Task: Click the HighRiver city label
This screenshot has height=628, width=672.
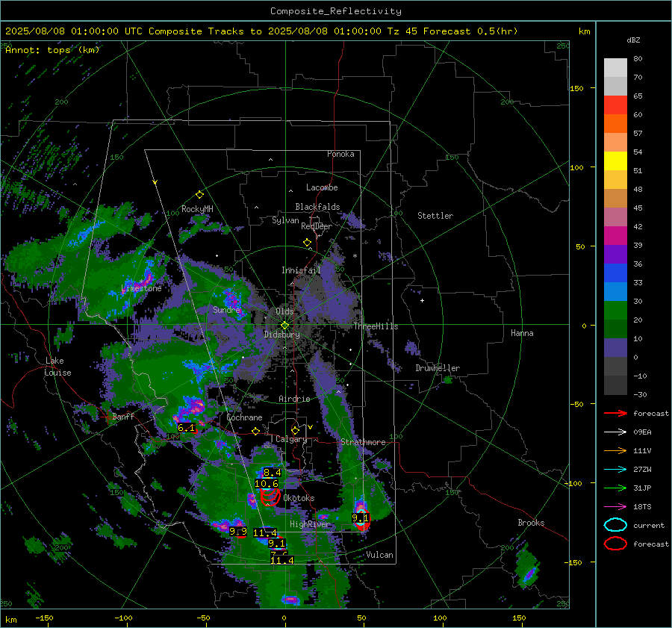Action: point(309,524)
